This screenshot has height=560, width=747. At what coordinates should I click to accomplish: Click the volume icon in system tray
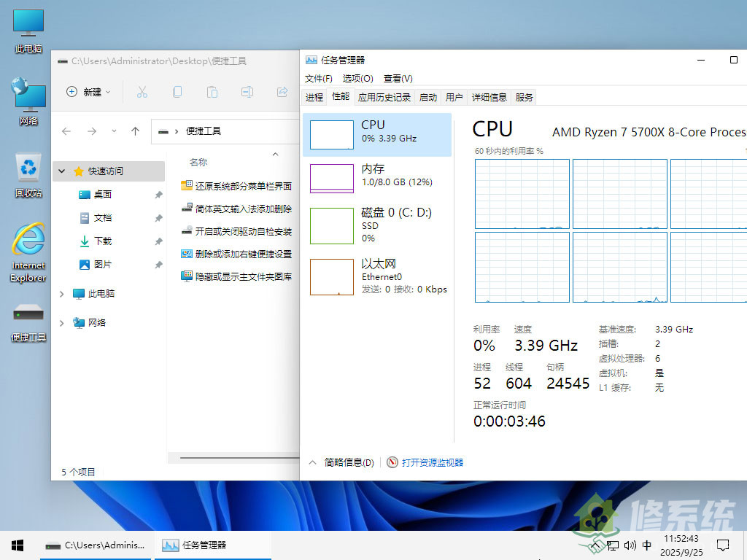(630, 545)
